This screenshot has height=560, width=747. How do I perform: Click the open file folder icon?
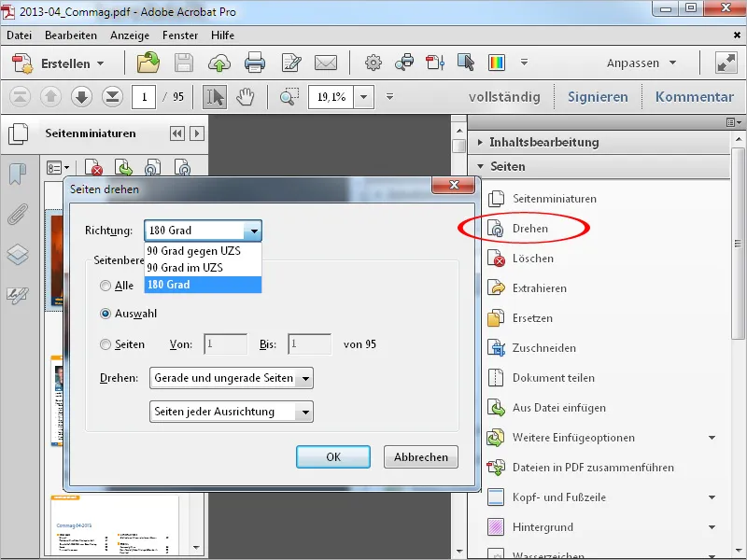(x=148, y=63)
